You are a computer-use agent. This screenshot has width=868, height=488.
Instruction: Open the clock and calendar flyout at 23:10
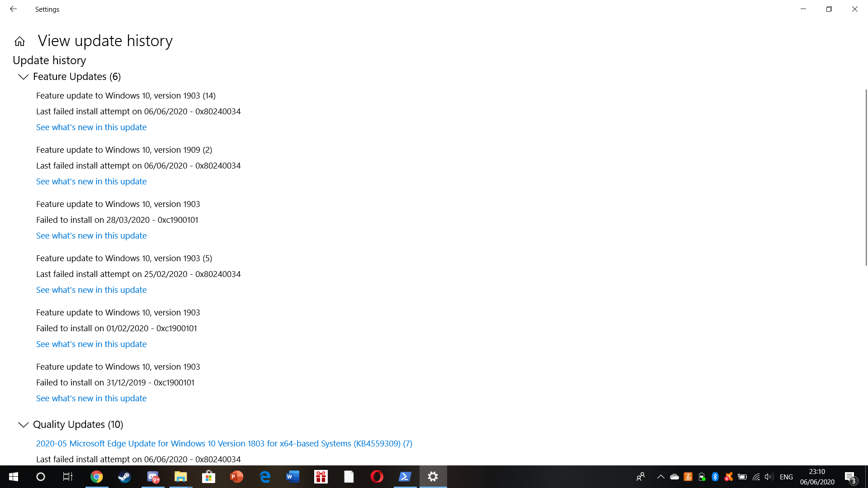point(817,477)
